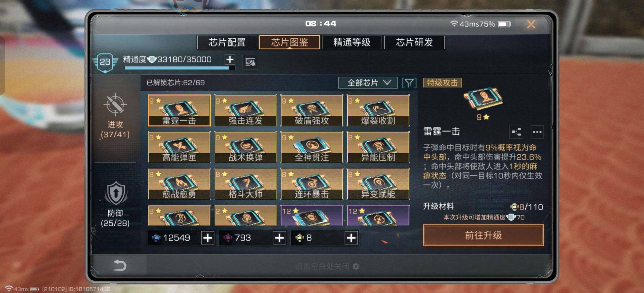Screen dimensions: 644x293
Task: Add mastery with the plus beside 精通度
Action: click(x=230, y=59)
